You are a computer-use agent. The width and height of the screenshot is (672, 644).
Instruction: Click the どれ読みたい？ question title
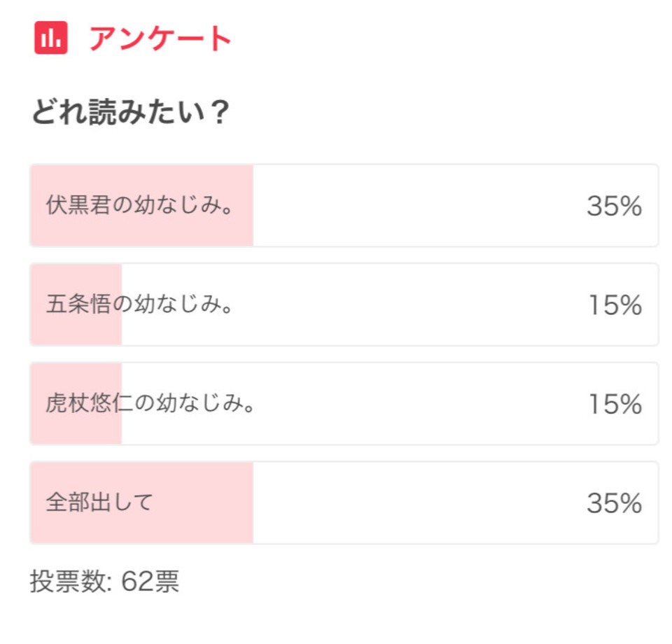point(131,111)
